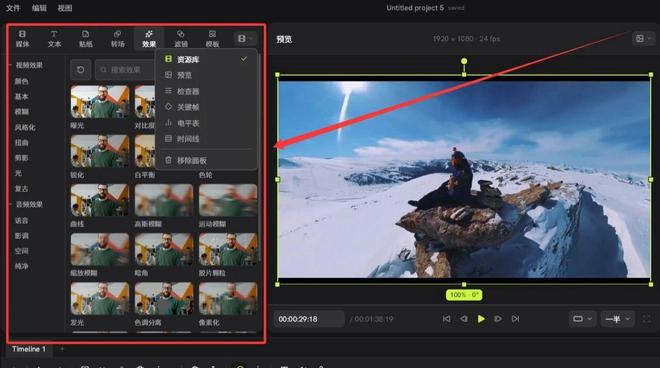Pick the 运动模糊 motion blur thumbnail
Image resolution: width=660 pixels, height=368 pixels.
coord(228,200)
